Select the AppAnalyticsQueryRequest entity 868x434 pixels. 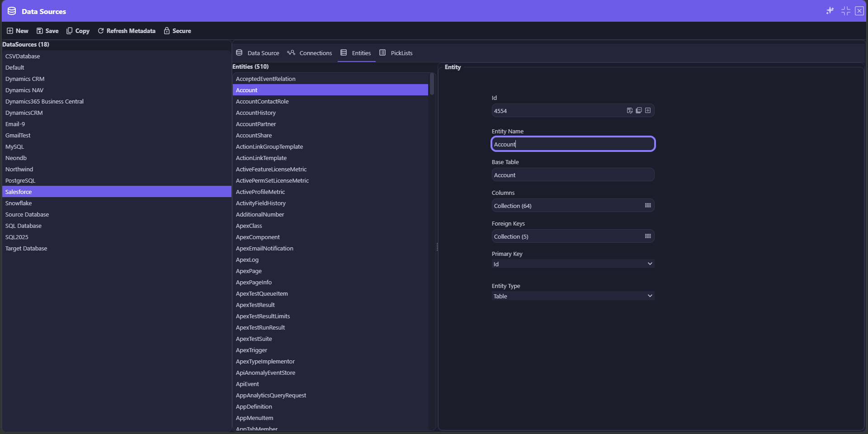[330, 395]
